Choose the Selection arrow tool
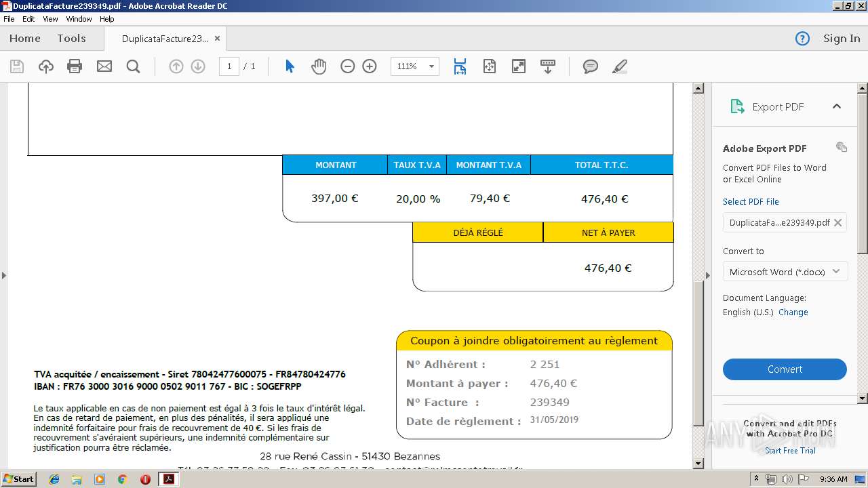Viewport: 868px width, 488px height. (290, 66)
